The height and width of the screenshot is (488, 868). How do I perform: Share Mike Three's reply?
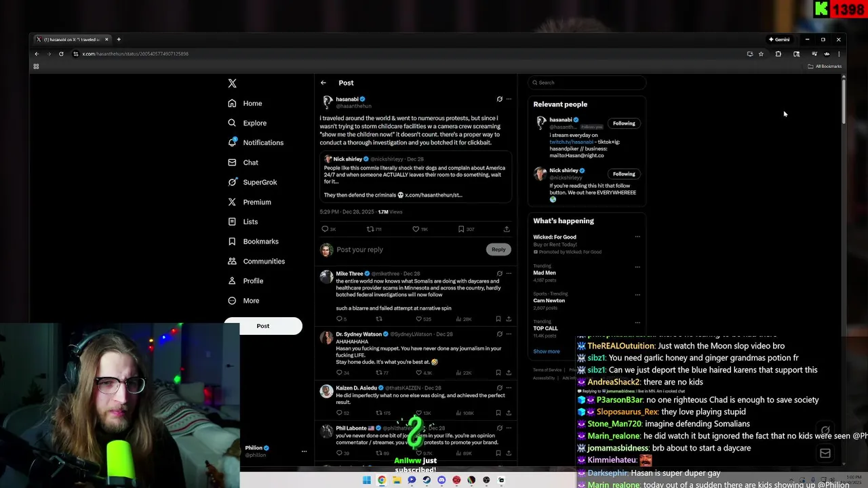pos(509,319)
